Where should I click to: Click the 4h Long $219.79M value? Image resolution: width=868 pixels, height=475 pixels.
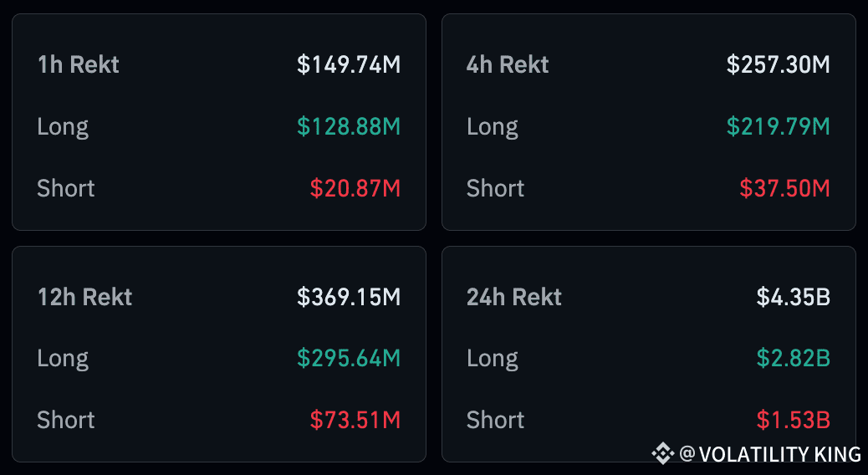tap(779, 126)
